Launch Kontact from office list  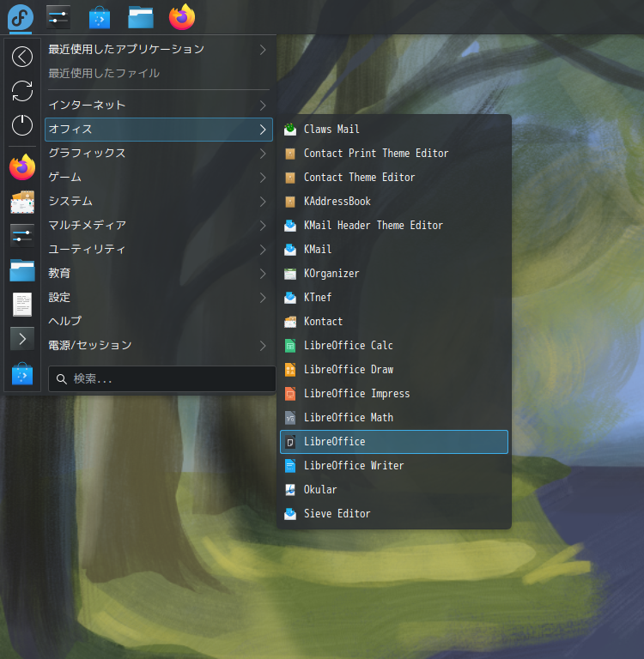click(394, 322)
